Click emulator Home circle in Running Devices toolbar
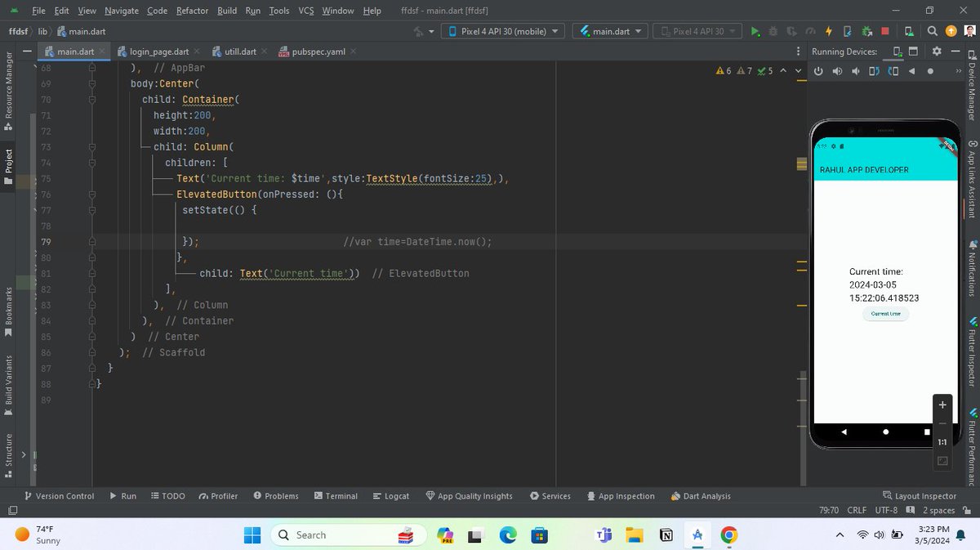The height and width of the screenshot is (550, 980). tap(930, 71)
